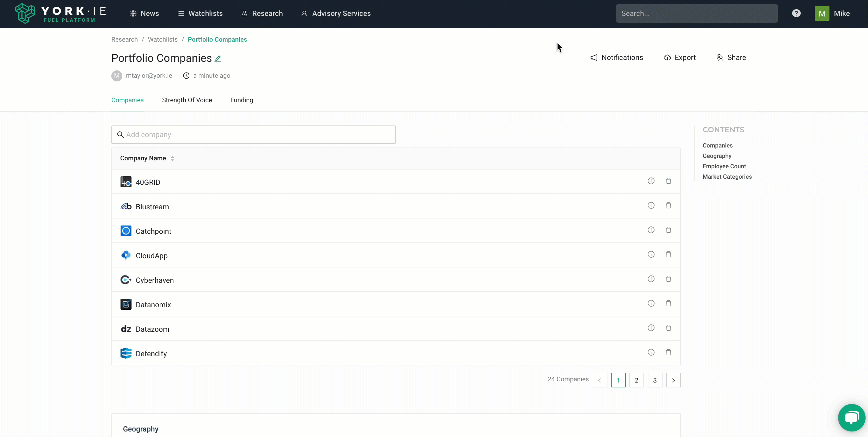Delete CloudApp from watchlist
The image size is (868, 437).
[669, 255]
